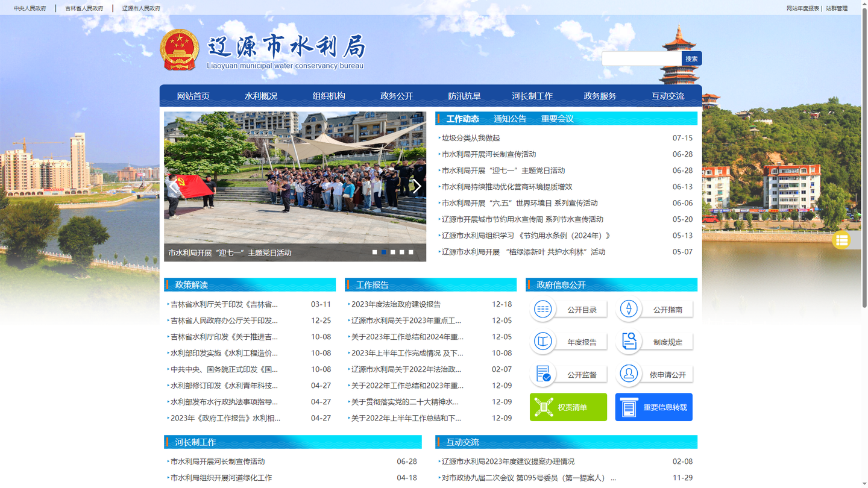Image resolution: width=868 pixels, height=488 pixels.
Task: Click the yellow floating list icon
Action: pyautogui.click(x=841, y=240)
